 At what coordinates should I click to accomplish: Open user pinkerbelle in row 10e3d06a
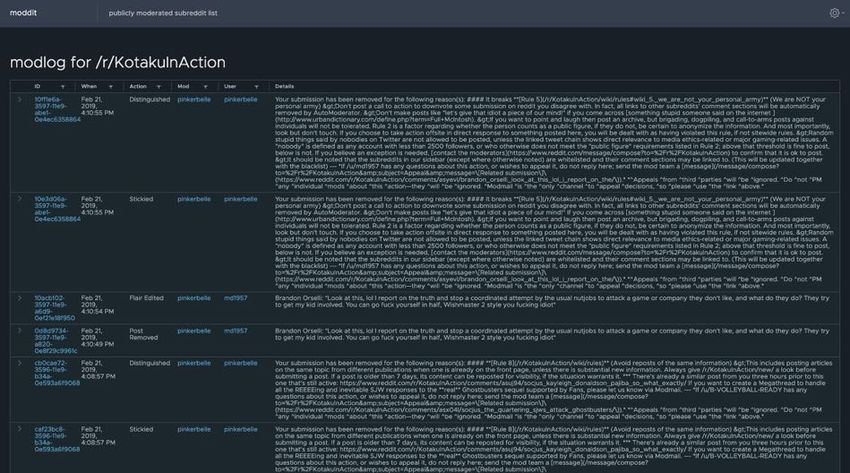tap(241, 199)
